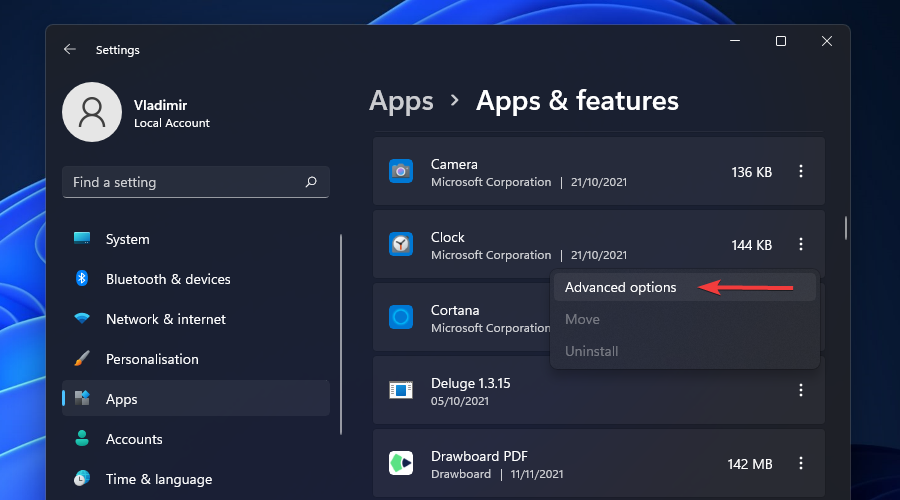Click the Apps & features heading
The image size is (900, 500).
pos(577,101)
